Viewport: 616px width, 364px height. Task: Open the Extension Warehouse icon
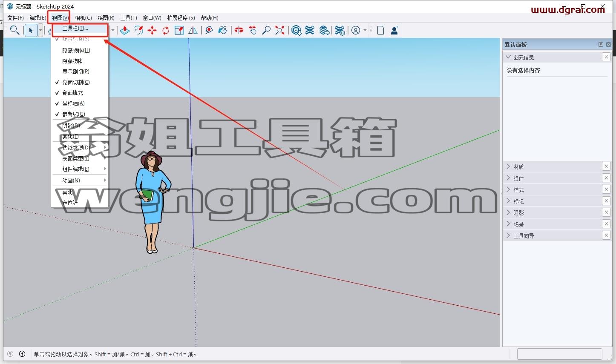point(310,30)
